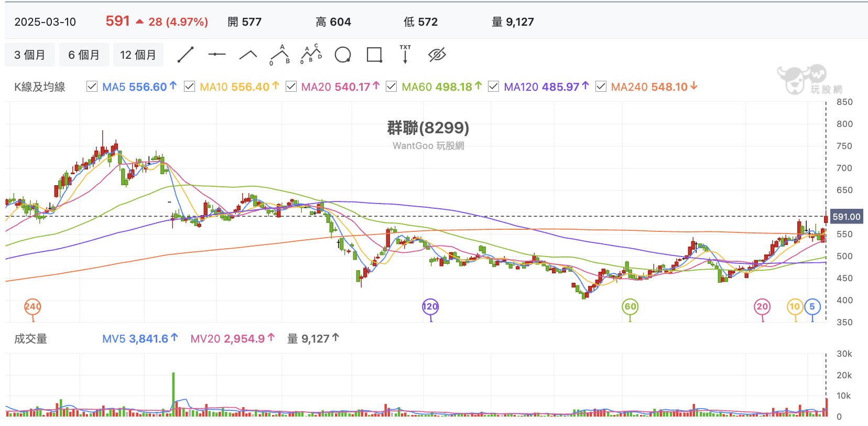Select the TXT text annotation tool
The width and height of the screenshot is (868, 426).
point(405,54)
